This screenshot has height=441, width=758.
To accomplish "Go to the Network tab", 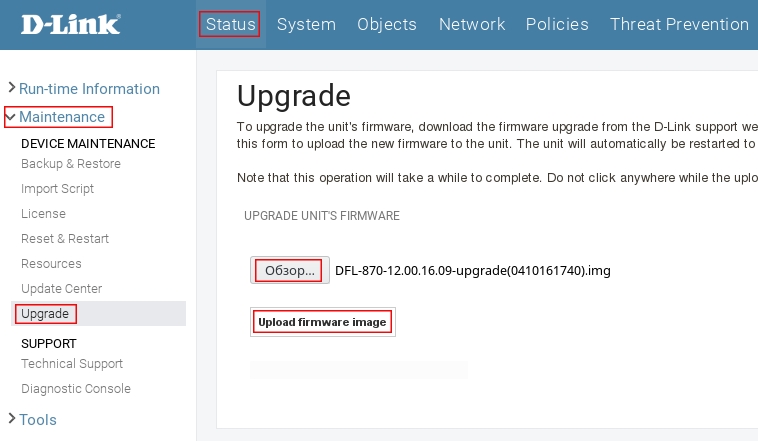I will tap(472, 24).
